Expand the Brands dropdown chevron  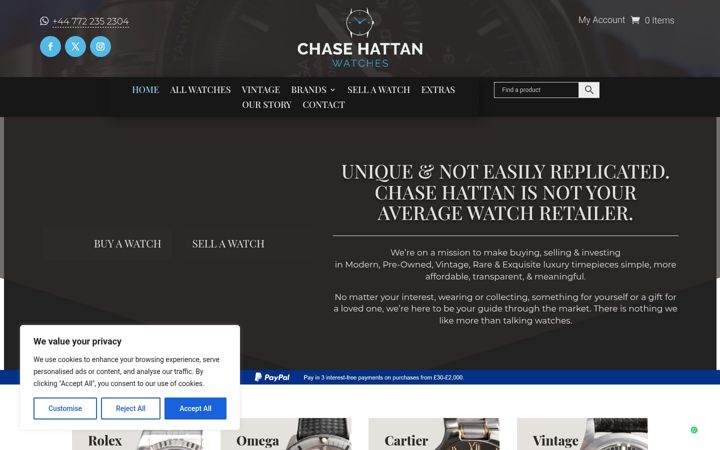click(x=333, y=90)
